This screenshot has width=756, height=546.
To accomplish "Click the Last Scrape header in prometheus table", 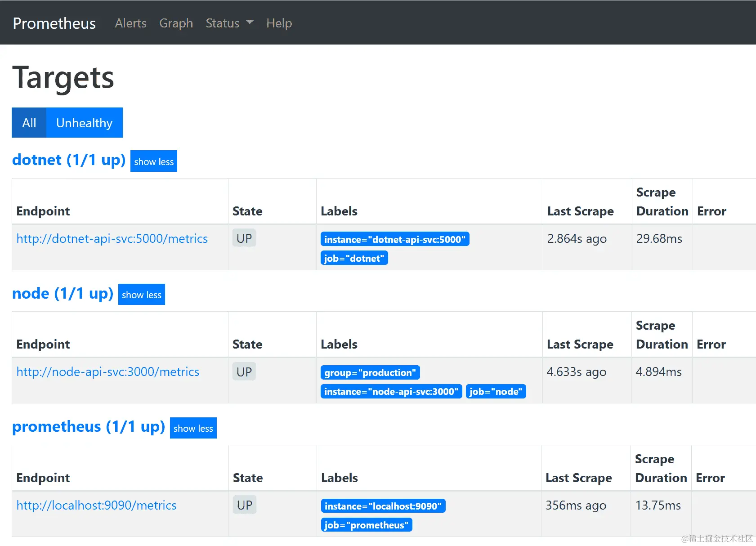I will coord(579,478).
